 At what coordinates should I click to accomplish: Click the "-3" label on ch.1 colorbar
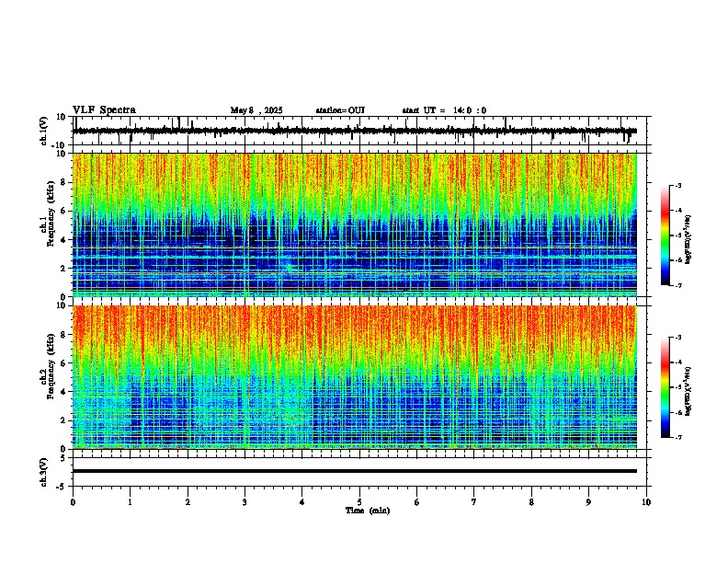click(x=677, y=186)
